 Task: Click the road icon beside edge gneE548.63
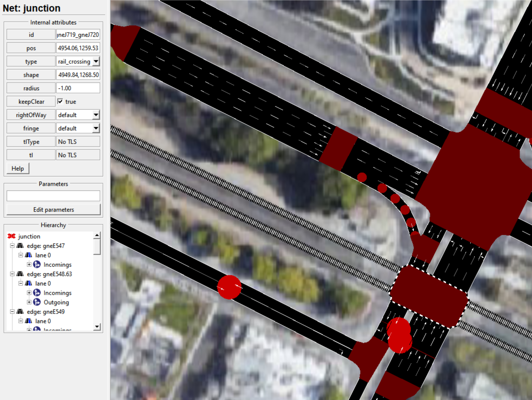[20, 274]
